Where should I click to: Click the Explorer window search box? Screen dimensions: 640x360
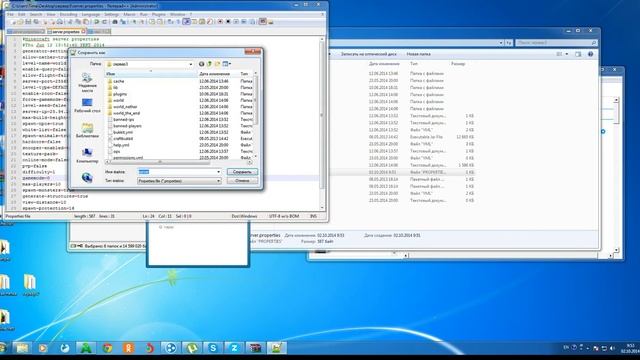[556, 42]
